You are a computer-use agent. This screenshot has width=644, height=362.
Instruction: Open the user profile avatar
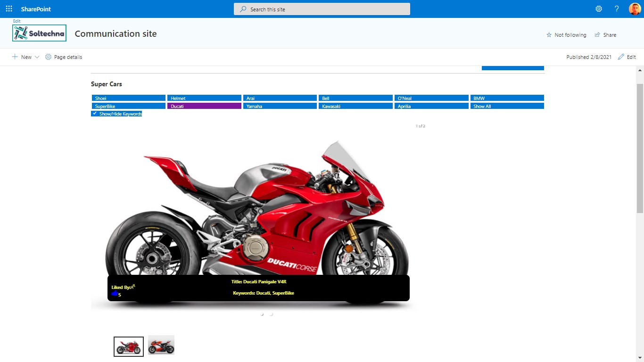coord(635,9)
